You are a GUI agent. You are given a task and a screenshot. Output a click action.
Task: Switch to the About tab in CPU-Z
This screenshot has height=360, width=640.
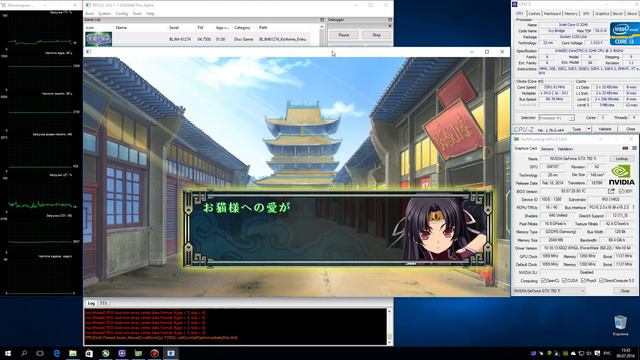pos(632,13)
